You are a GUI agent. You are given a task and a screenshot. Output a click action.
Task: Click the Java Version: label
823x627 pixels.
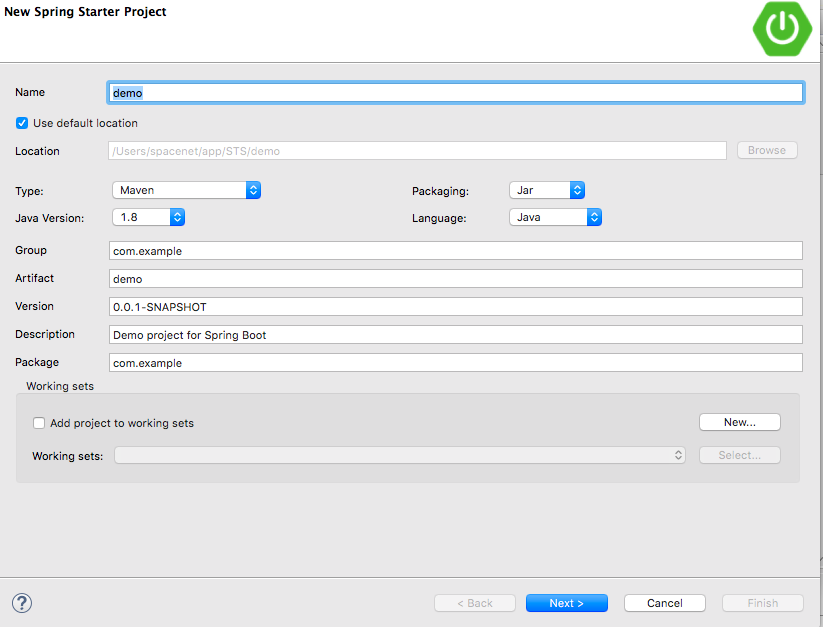click(50, 218)
